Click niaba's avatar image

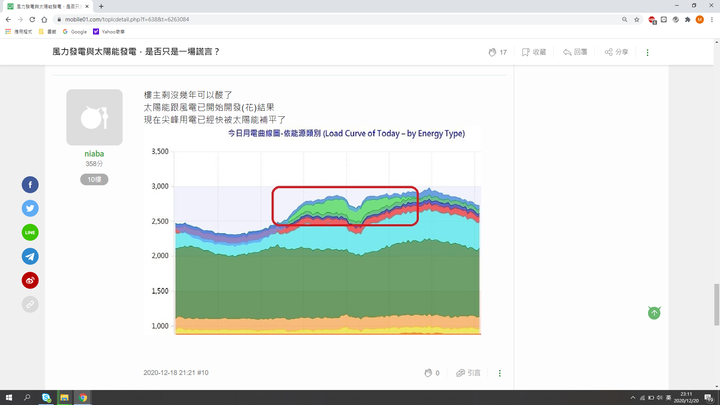pos(94,117)
